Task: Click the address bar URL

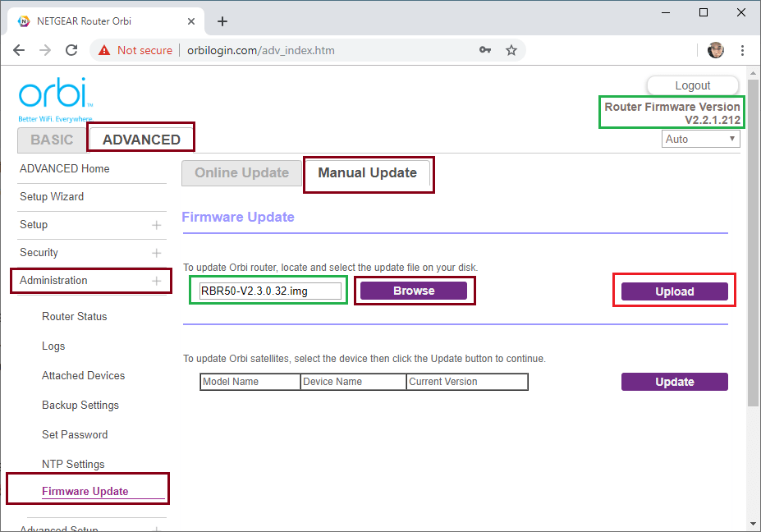Action: pos(261,50)
